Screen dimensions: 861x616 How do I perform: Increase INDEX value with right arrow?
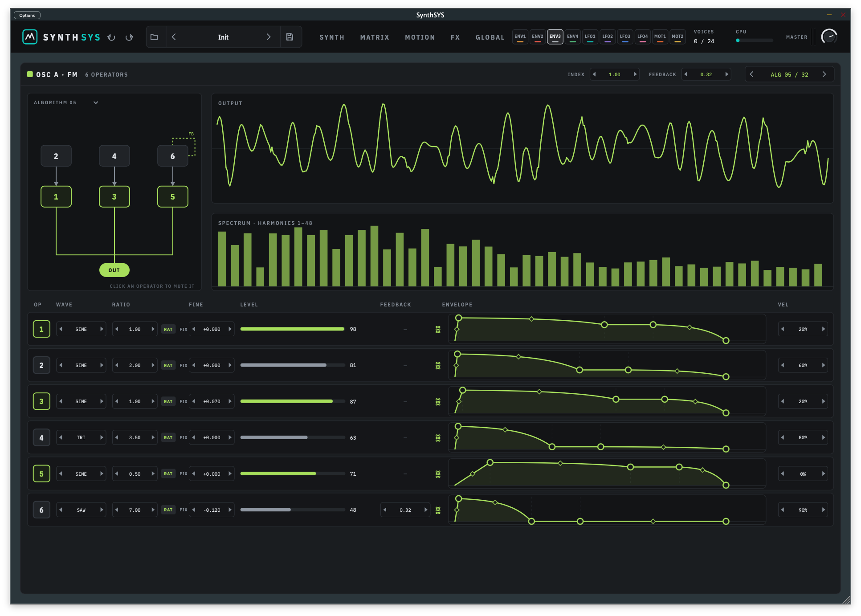pos(635,74)
